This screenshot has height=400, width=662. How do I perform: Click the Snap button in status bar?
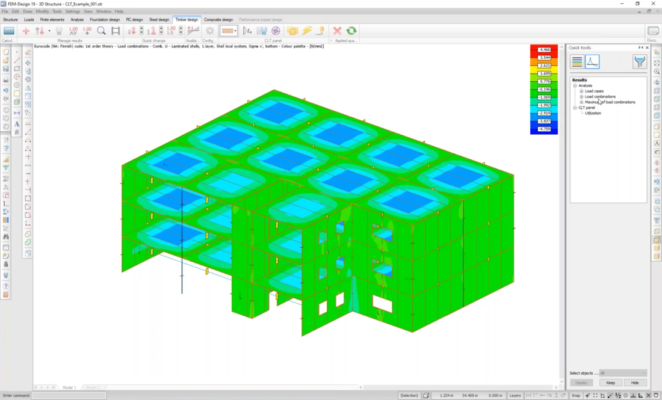pos(575,396)
